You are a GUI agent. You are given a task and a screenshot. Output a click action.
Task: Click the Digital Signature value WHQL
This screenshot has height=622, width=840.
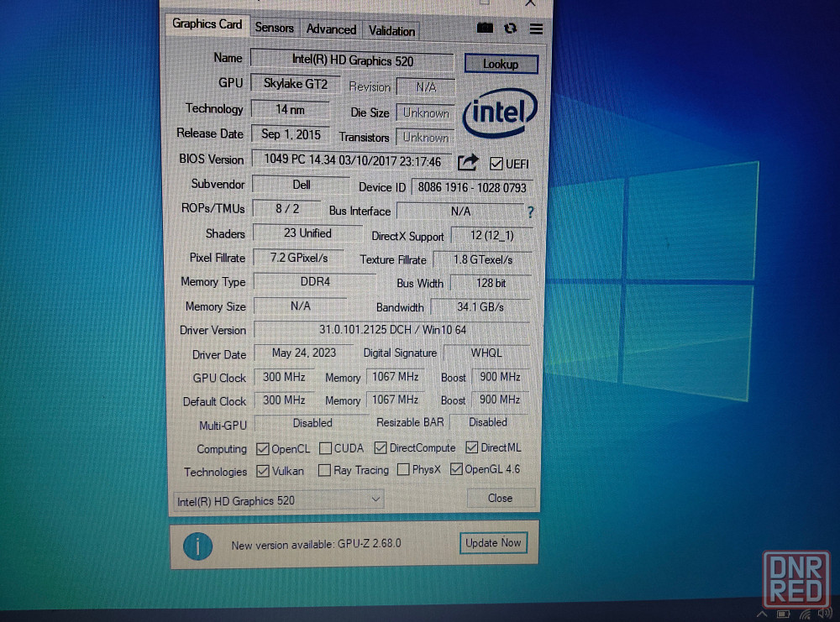(x=486, y=353)
